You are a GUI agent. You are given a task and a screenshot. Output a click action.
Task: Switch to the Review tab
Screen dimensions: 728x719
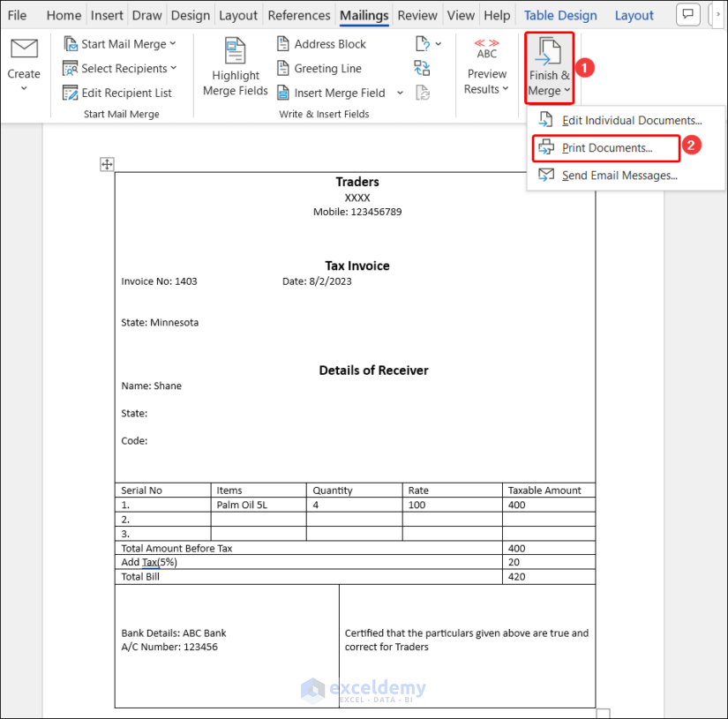pos(417,15)
